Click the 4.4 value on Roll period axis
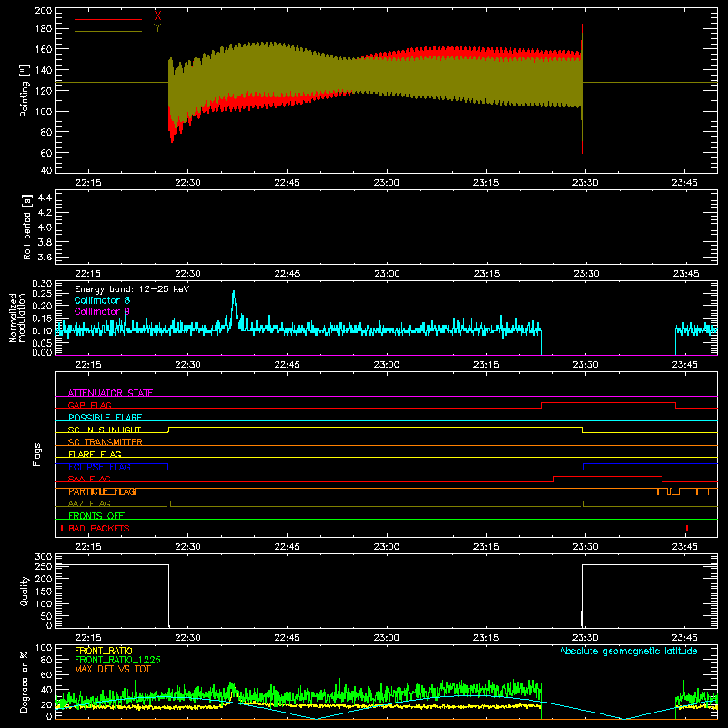The image size is (728, 728). pos(45,197)
